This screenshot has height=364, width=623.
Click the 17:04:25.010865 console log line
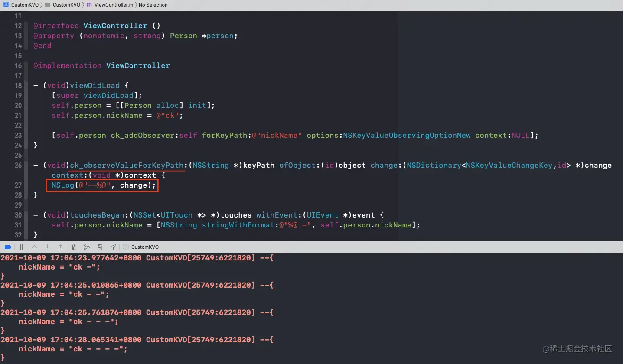click(x=137, y=285)
